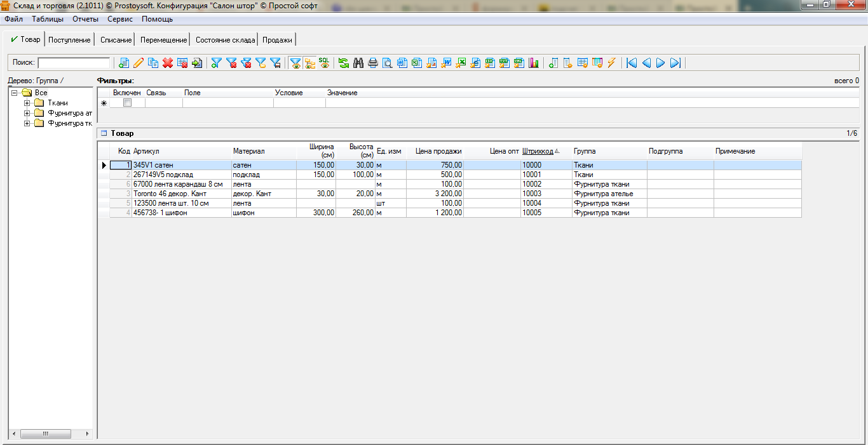Open the 'Отчеты' menu
Image resolution: width=868 pixels, height=445 pixels.
(x=85, y=19)
